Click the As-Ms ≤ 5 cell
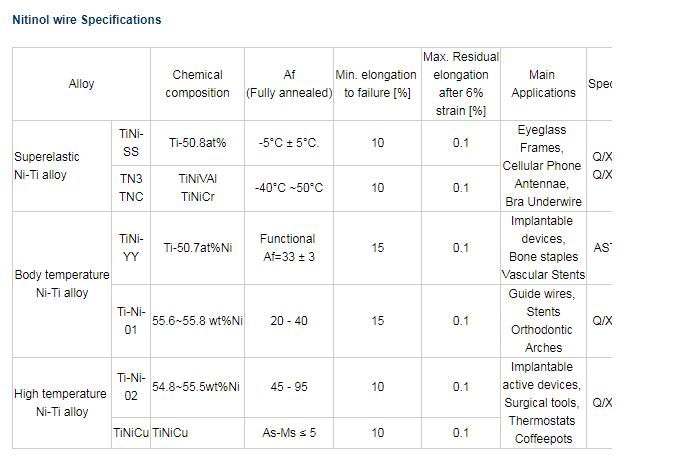The height and width of the screenshot is (463, 689). coord(289,433)
